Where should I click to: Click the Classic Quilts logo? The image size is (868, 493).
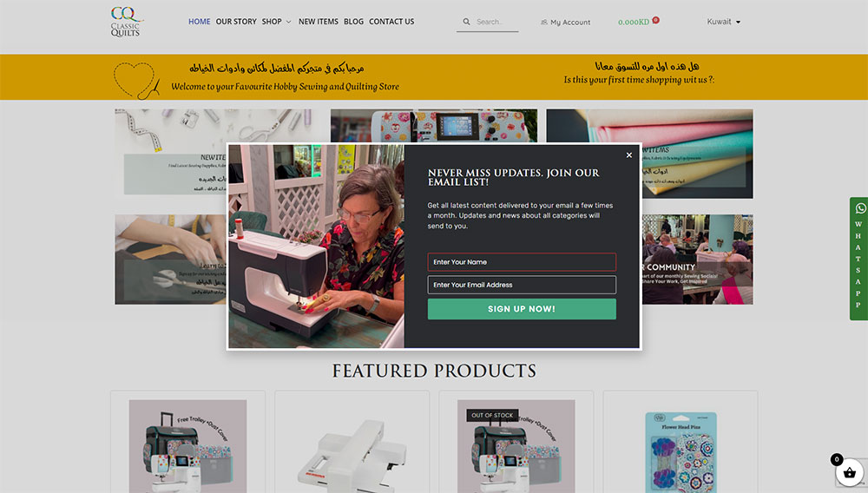pyautogui.click(x=125, y=22)
